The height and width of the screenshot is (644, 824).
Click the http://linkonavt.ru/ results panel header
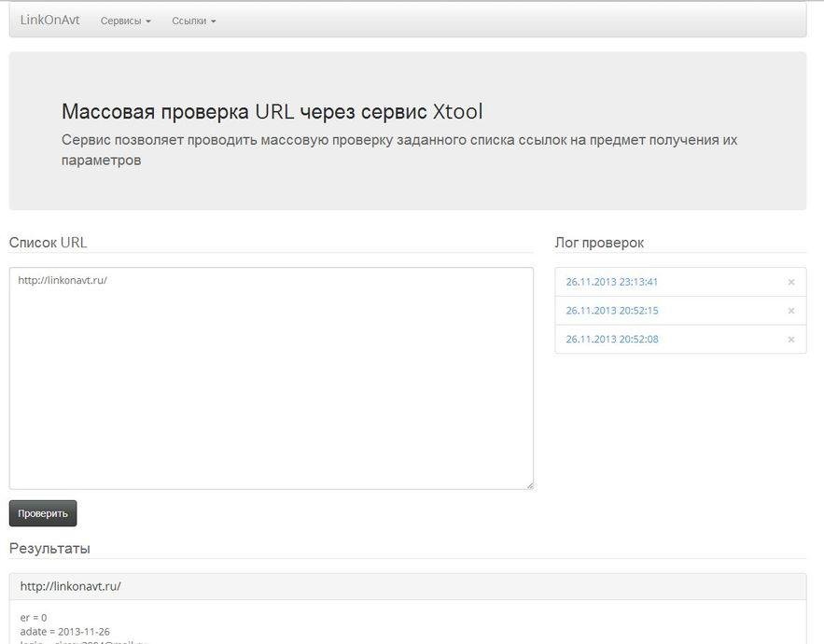[71, 586]
